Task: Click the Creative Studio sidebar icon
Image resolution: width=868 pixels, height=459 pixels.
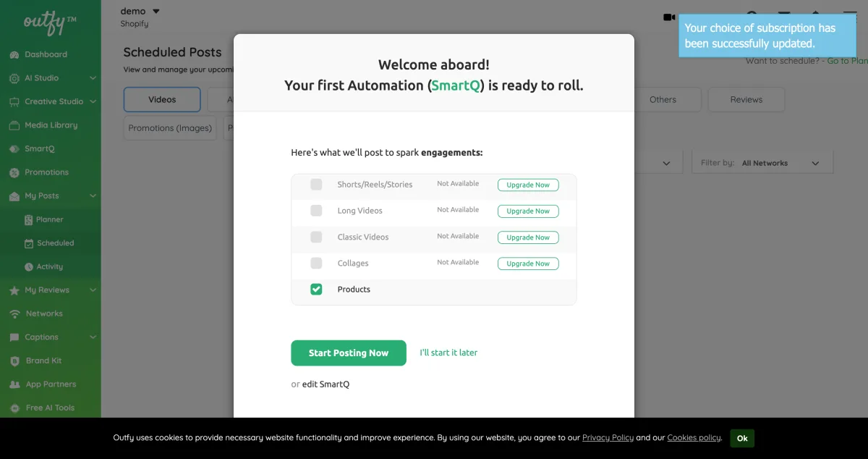Action: pyautogui.click(x=14, y=102)
